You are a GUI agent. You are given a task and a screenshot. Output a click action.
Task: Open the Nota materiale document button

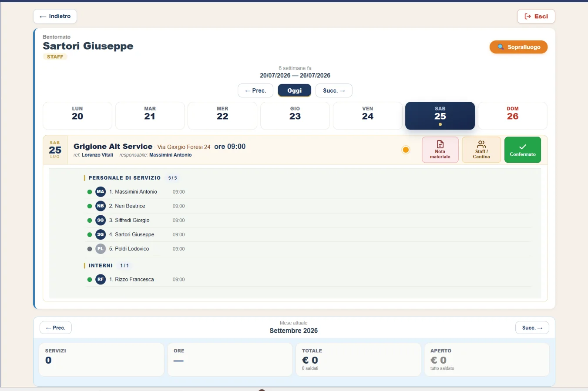click(x=440, y=150)
